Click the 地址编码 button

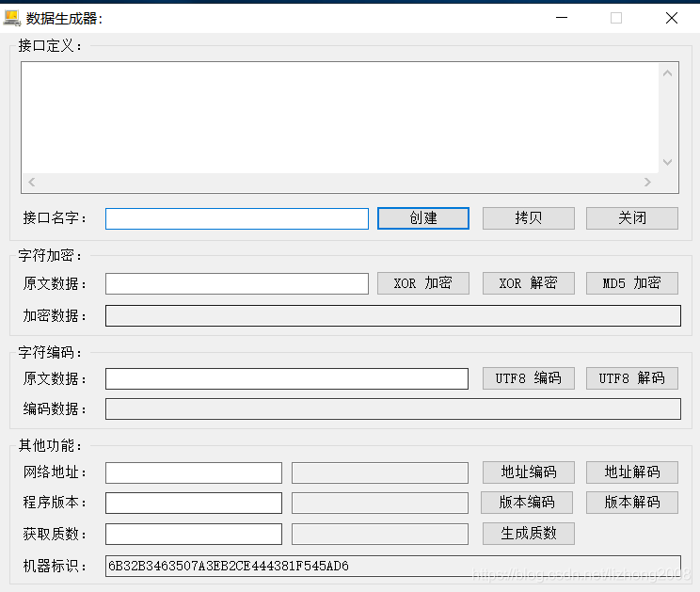(x=528, y=472)
